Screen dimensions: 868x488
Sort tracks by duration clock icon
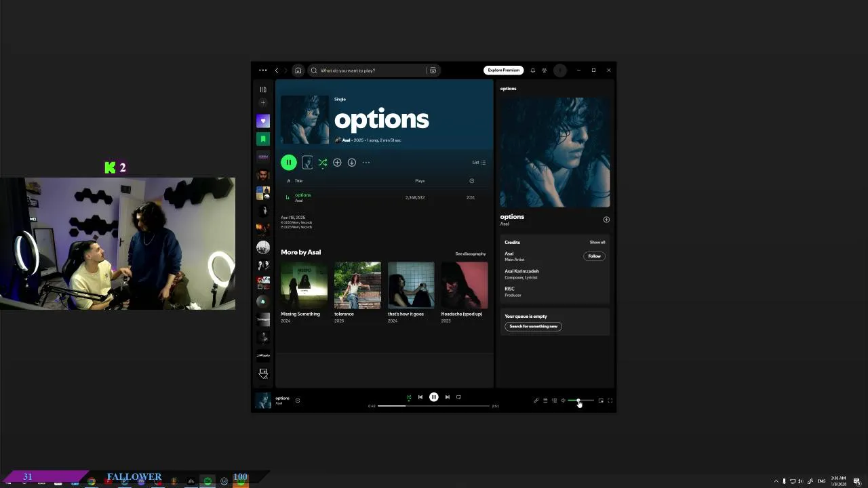472,181
